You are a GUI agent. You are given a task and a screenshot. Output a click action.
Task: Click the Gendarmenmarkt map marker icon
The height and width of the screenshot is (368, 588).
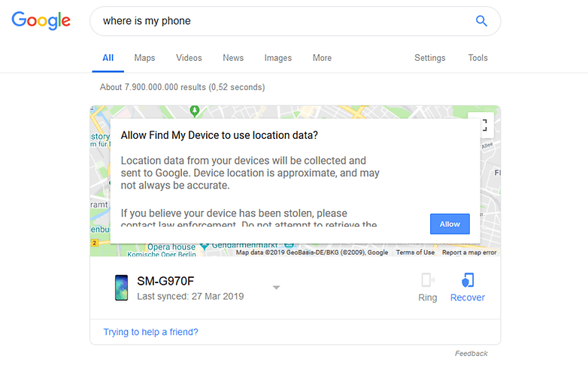(205, 246)
